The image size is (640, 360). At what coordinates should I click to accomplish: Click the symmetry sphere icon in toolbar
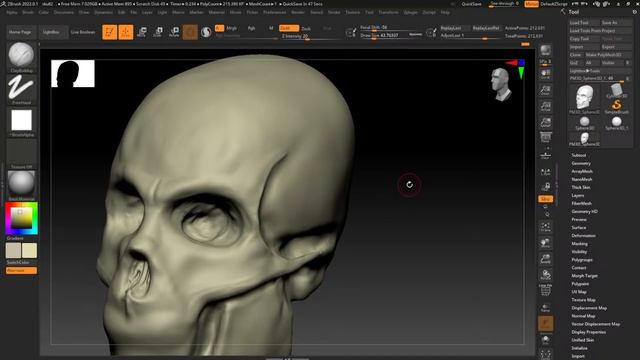click(206, 32)
